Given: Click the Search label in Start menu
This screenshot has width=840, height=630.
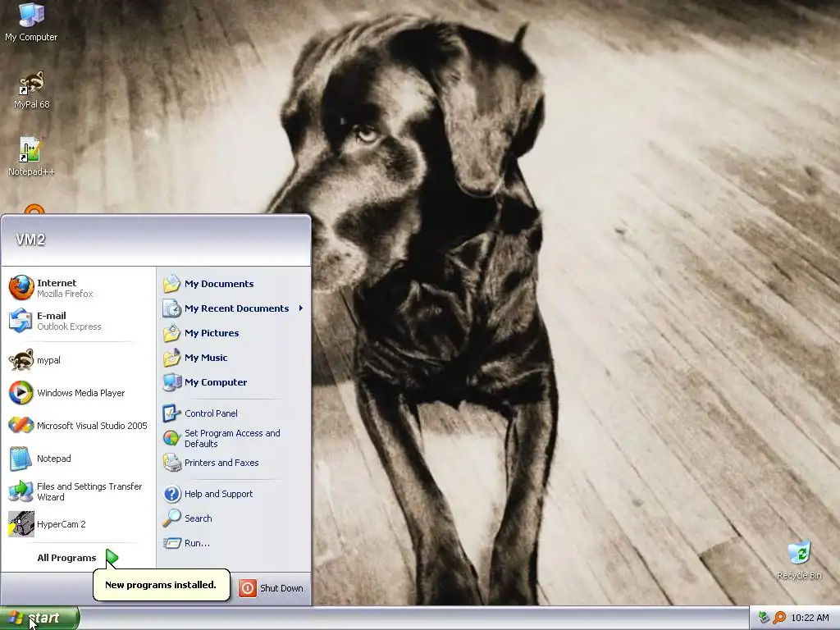Looking at the screenshot, I should [x=199, y=518].
